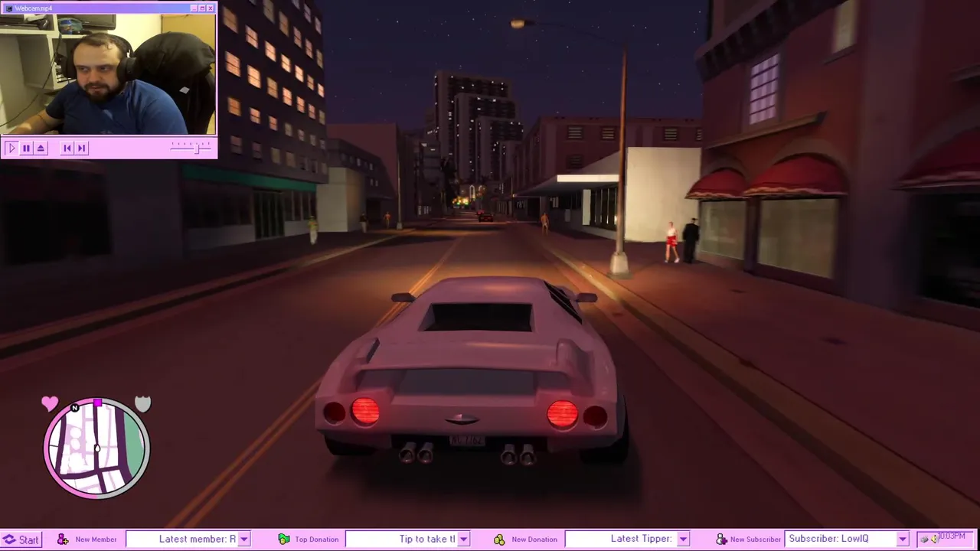Click the Latest Tipper text field
This screenshot has height=551, width=980.
pos(621,539)
